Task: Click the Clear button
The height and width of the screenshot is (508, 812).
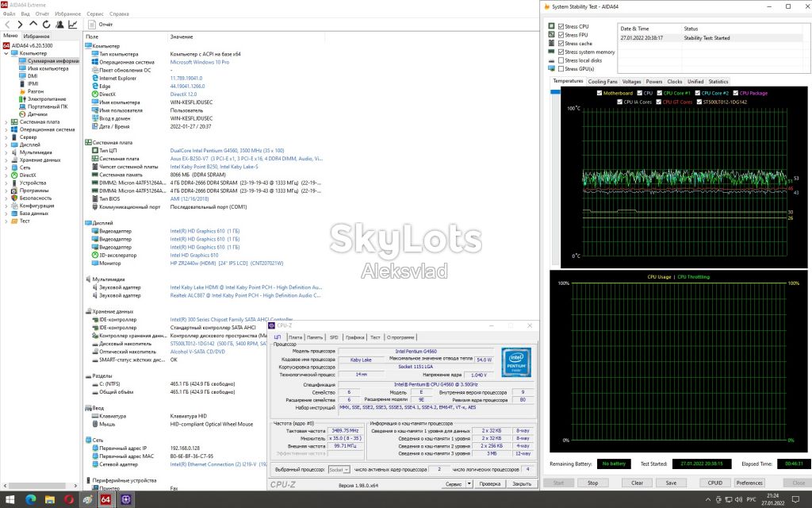Action: pos(637,483)
